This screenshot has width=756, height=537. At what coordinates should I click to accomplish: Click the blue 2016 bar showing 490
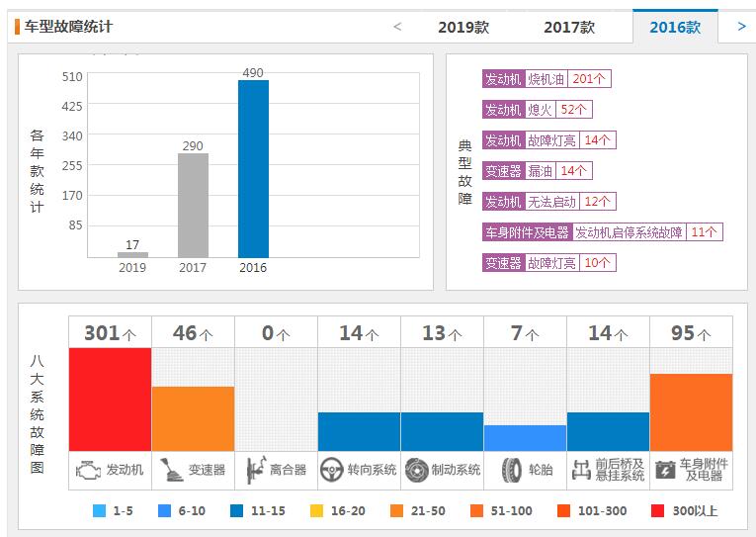pyautogui.click(x=253, y=169)
